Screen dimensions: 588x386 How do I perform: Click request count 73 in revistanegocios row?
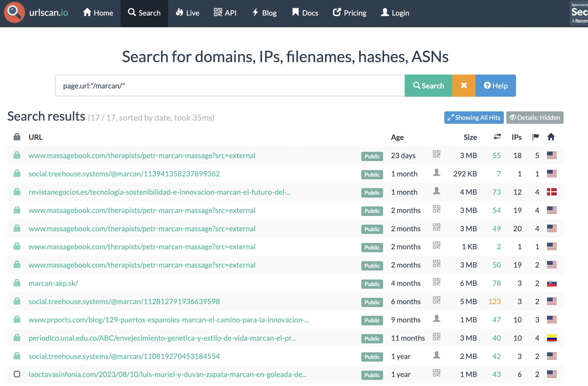pyautogui.click(x=497, y=192)
